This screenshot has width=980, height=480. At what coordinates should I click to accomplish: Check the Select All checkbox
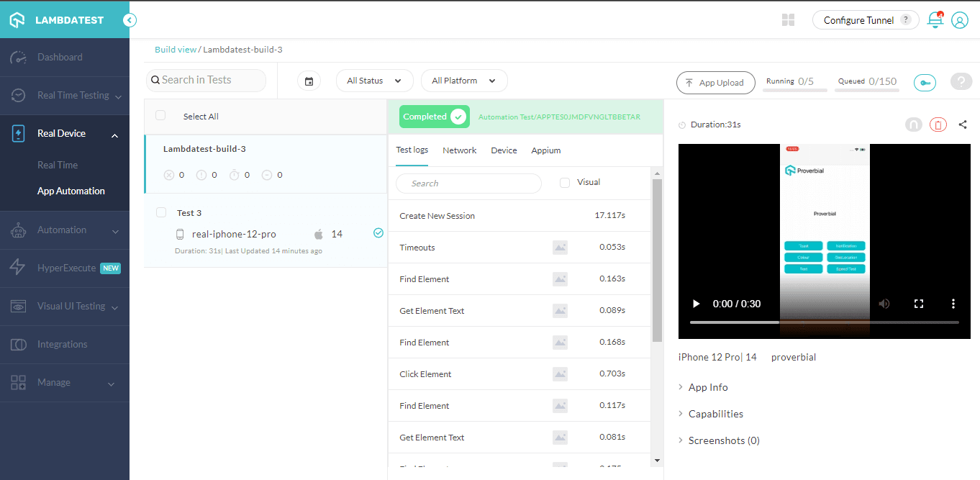160,116
